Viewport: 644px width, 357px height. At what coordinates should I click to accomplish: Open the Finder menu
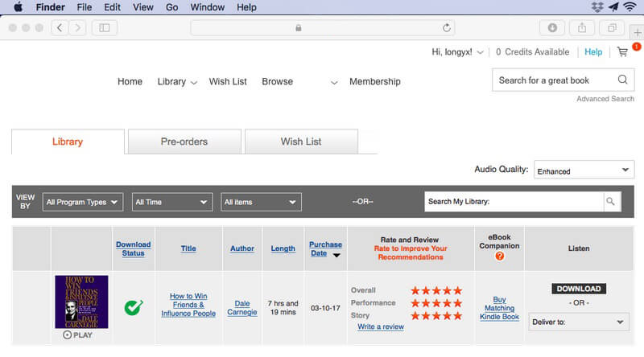point(50,7)
